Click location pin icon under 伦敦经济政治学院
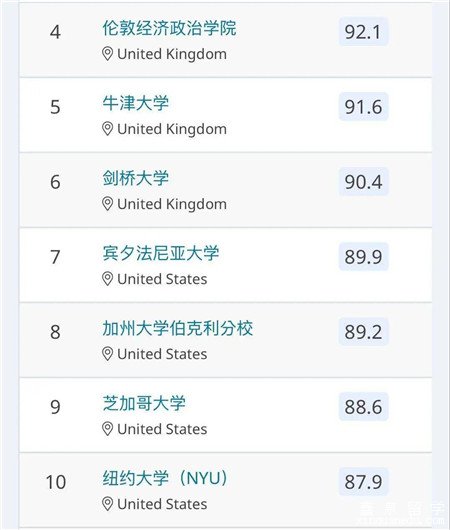450x530 pixels. coord(107,54)
